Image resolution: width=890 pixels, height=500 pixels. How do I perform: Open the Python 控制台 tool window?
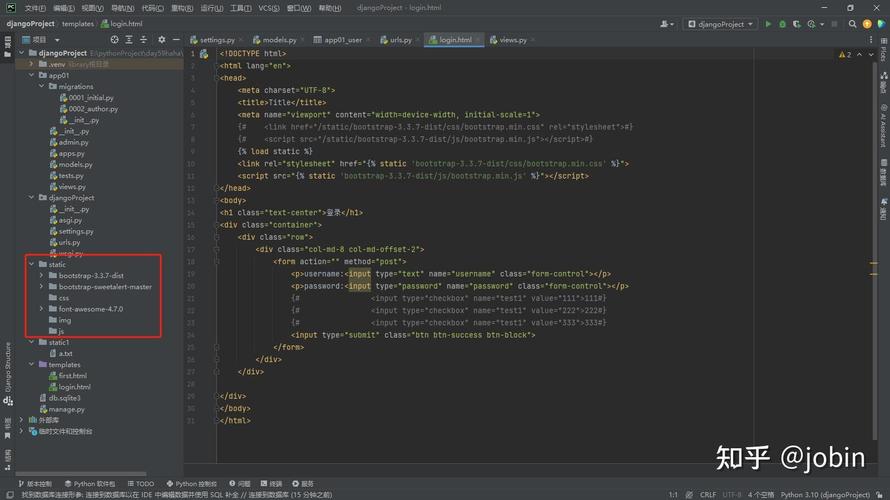click(x=192, y=484)
